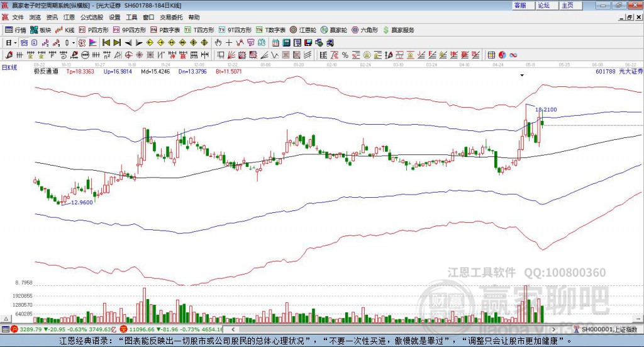Select the Gann fan lines drawing tool
The width and height of the screenshot is (644, 347).
[231, 55]
